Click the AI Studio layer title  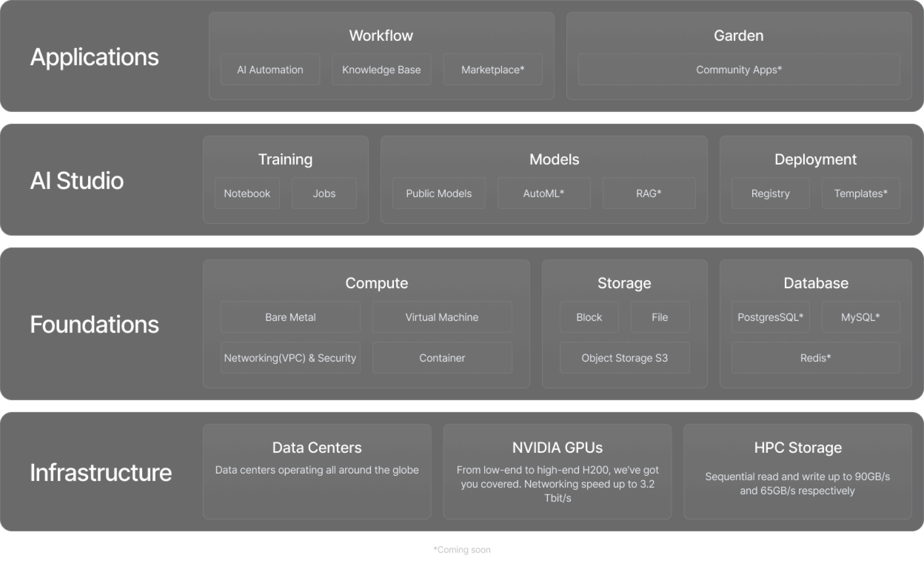pos(77,180)
